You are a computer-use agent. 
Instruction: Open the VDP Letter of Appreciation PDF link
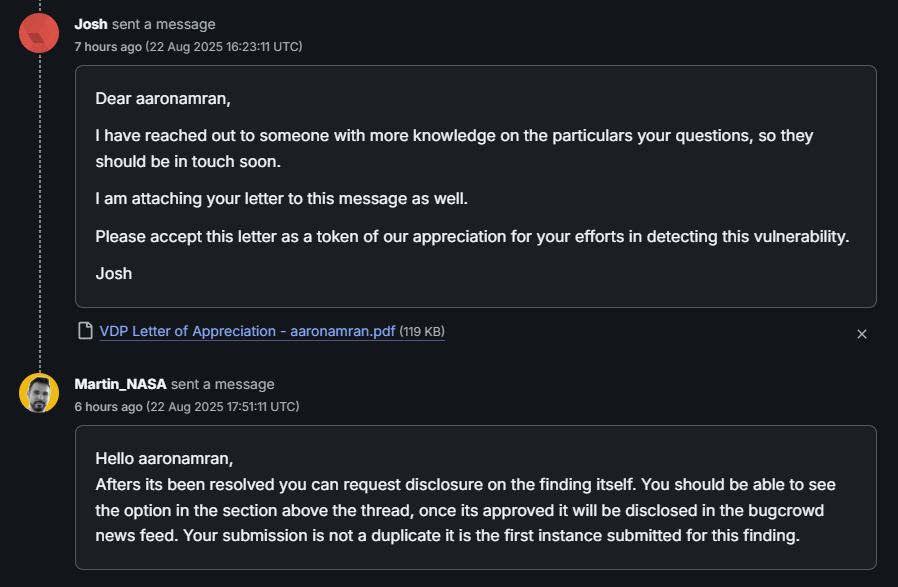point(246,331)
